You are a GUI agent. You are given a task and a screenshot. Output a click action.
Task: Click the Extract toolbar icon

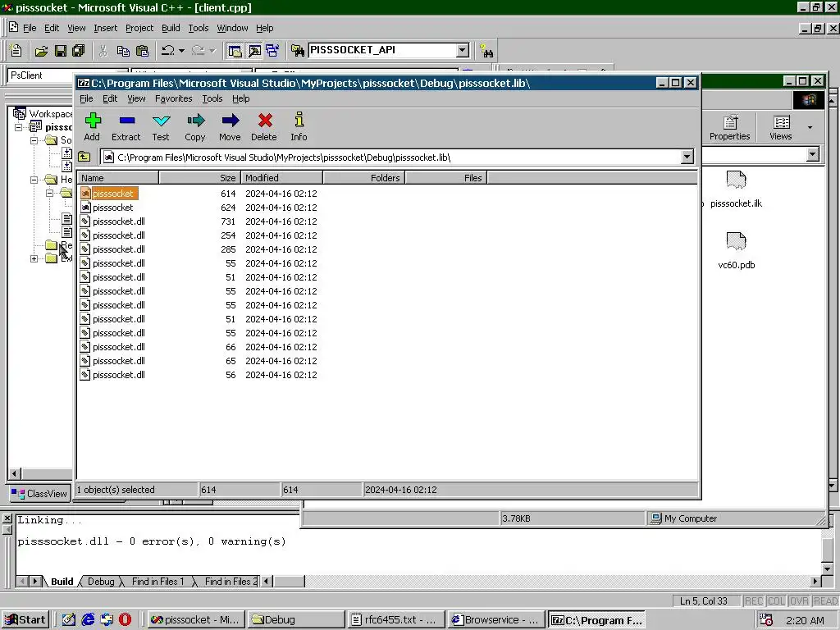pos(126,127)
